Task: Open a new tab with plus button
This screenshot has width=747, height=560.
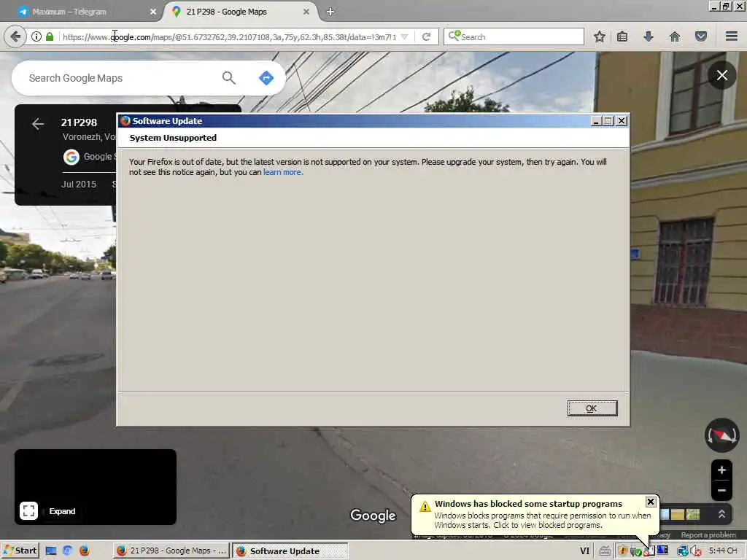Action: coord(330,12)
